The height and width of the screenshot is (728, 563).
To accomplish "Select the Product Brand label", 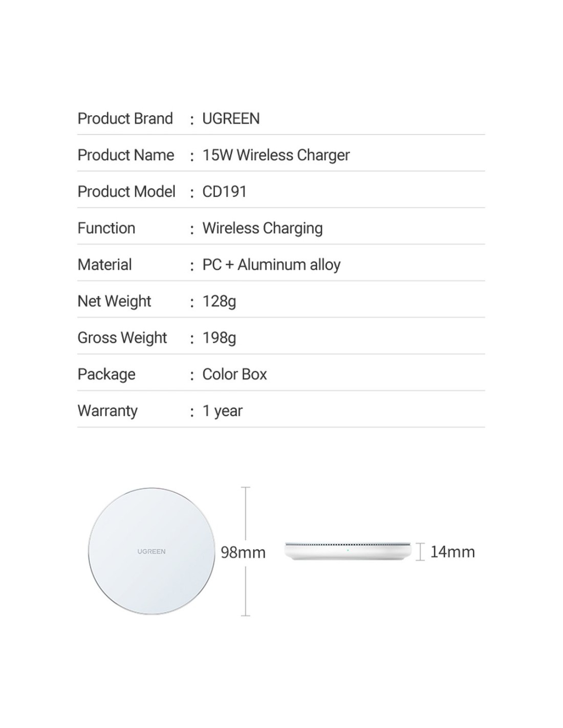I will click(x=125, y=118).
